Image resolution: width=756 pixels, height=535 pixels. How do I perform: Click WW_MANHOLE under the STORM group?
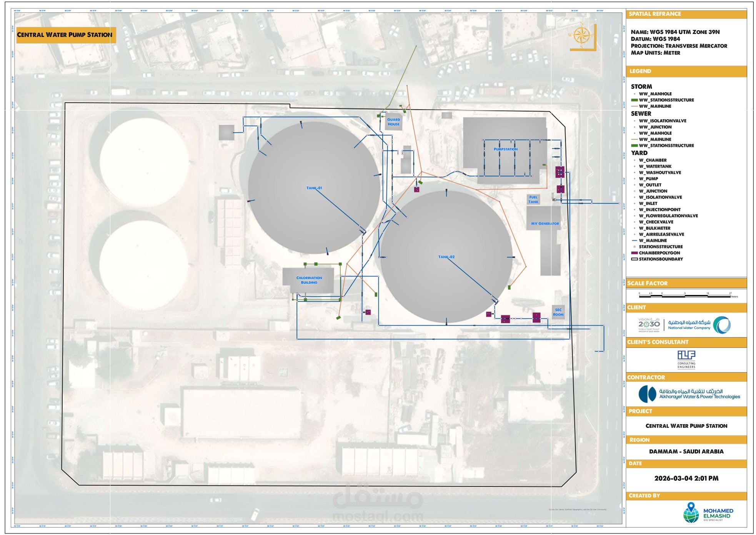(x=655, y=94)
